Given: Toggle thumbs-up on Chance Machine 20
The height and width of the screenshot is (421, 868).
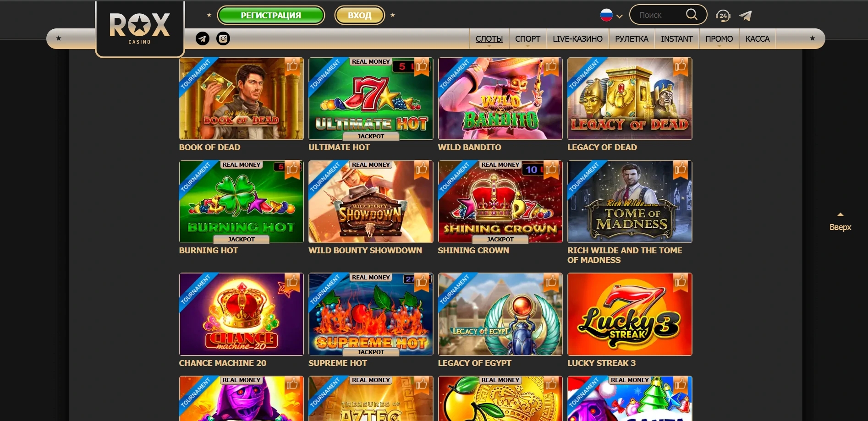Looking at the screenshot, I should [x=292, y=282].
